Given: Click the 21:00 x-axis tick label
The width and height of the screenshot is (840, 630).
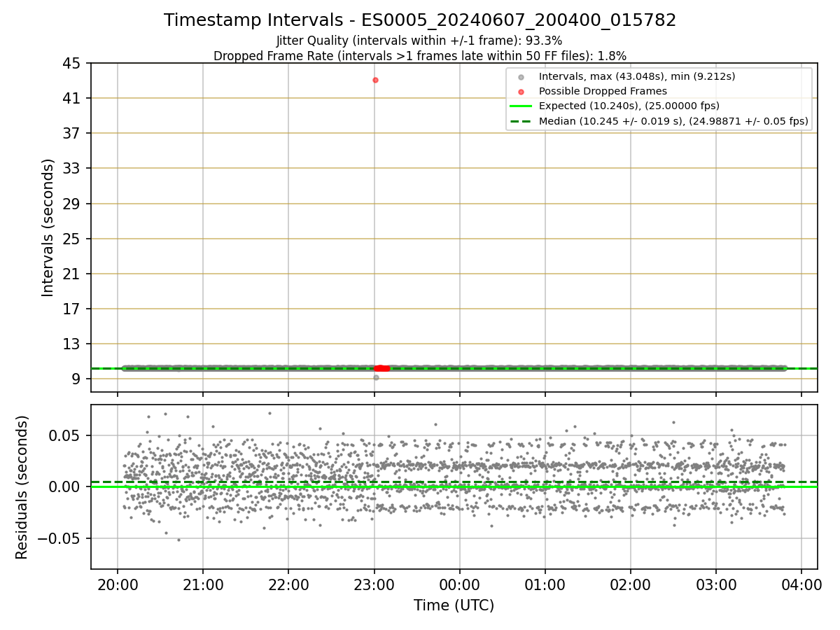Looking at the screenshot, I should pyautogui.click(x=203, y=584).
